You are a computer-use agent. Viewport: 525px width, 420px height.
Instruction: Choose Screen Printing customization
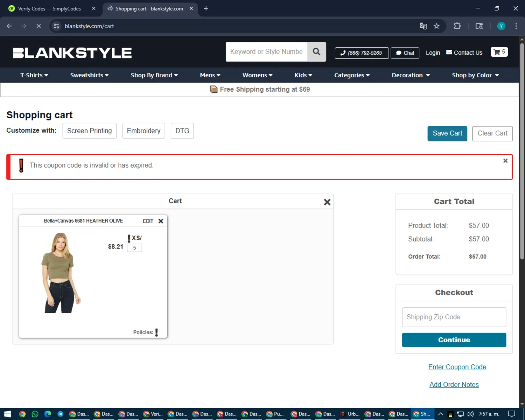coord(90,131)
